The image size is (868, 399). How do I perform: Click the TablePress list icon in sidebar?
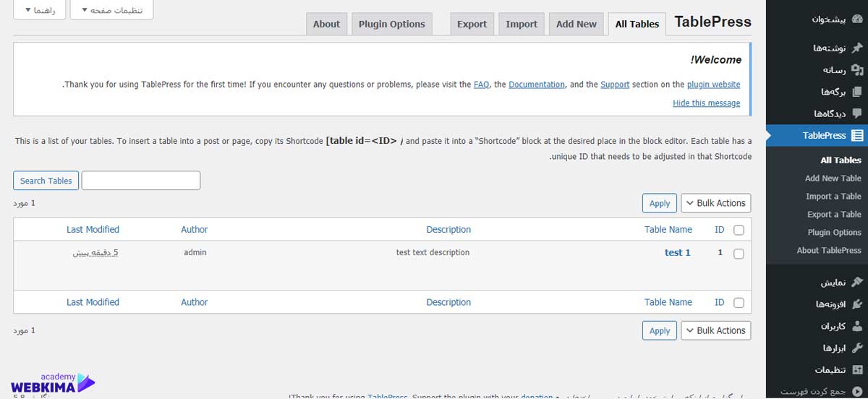click(857, 135)
